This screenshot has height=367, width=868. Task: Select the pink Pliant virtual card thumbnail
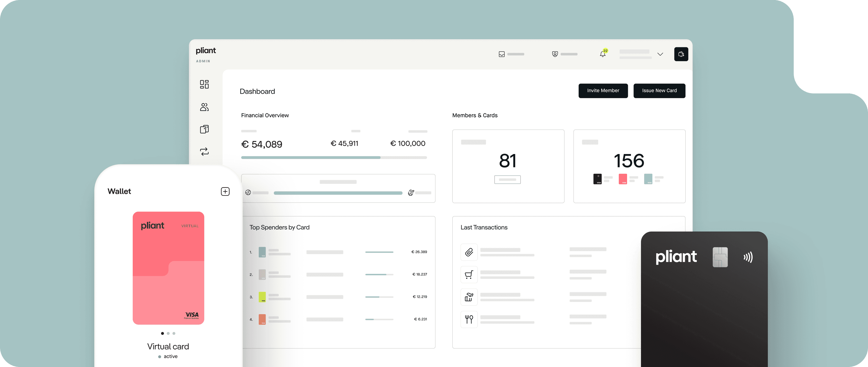[x=169, y=268]
